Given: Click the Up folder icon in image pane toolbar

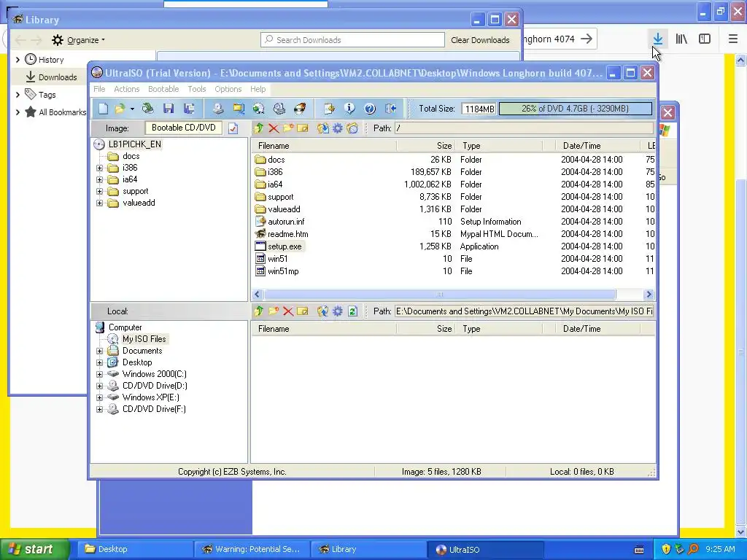Looking at the screenshot, I should [x=259, y=128].
